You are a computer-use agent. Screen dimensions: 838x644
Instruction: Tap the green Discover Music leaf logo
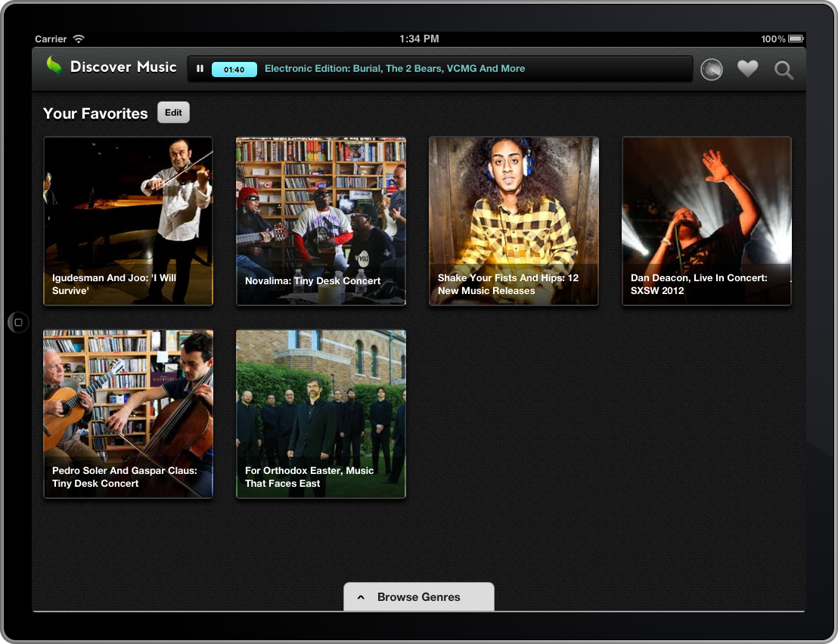[x=54, y=67]
